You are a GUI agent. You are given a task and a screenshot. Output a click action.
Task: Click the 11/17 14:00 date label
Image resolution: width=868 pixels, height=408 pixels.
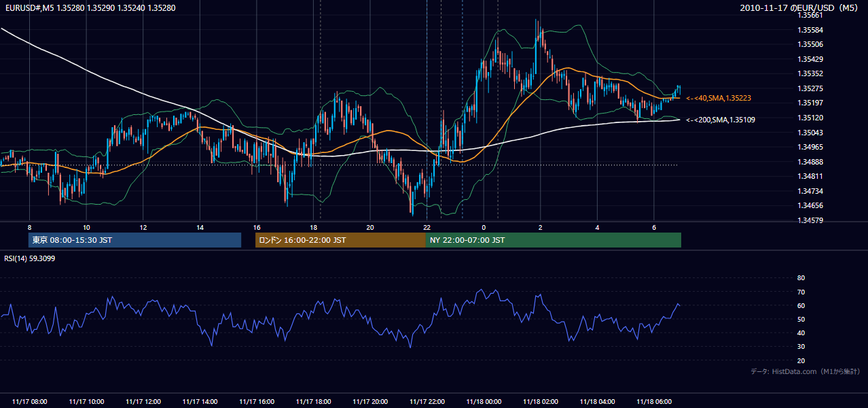tap(200, 401)
